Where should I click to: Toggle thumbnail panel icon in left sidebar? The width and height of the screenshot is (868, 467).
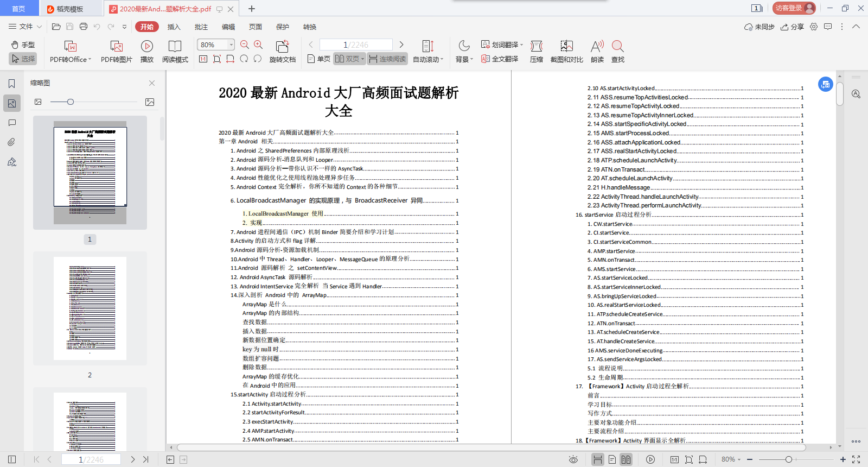click(11, 103)
